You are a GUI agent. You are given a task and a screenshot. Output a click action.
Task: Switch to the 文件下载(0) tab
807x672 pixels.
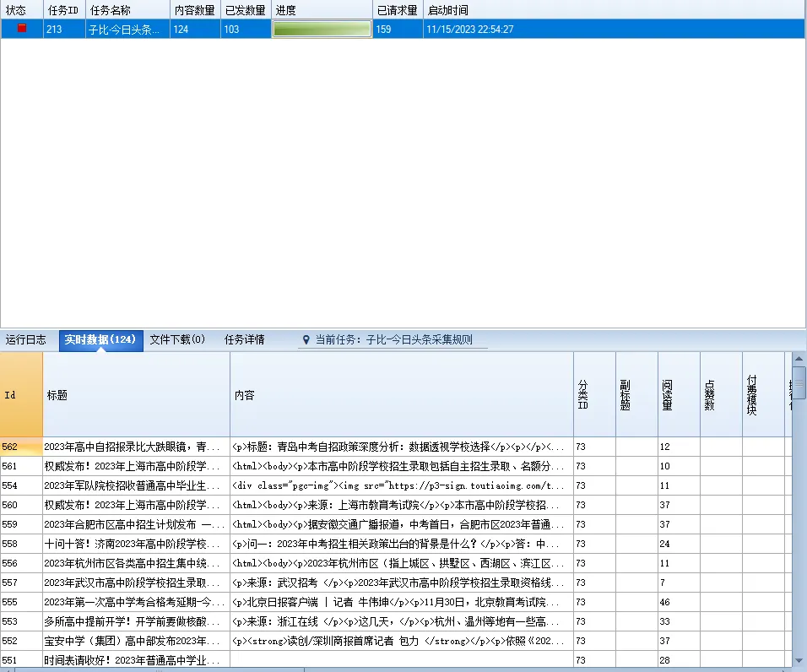[177, 339]
